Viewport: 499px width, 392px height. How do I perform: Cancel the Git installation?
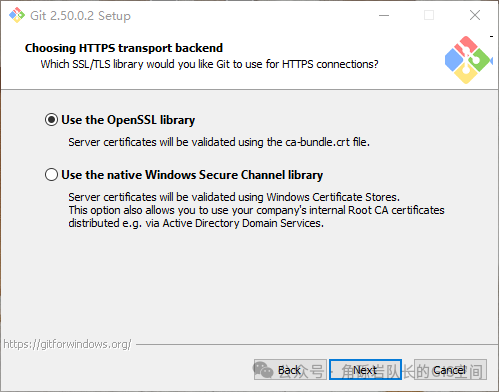[450, 370]
